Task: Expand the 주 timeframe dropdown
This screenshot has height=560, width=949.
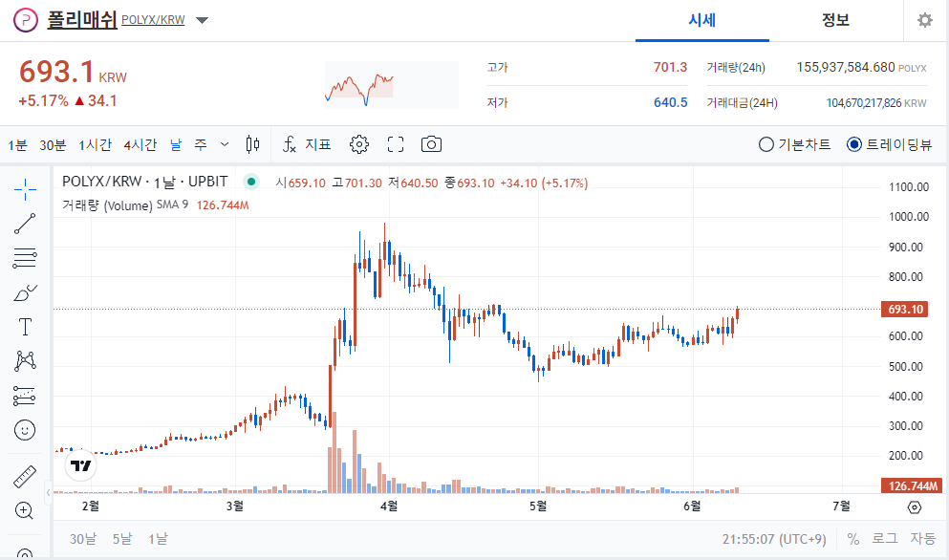Action: (225, 144)
